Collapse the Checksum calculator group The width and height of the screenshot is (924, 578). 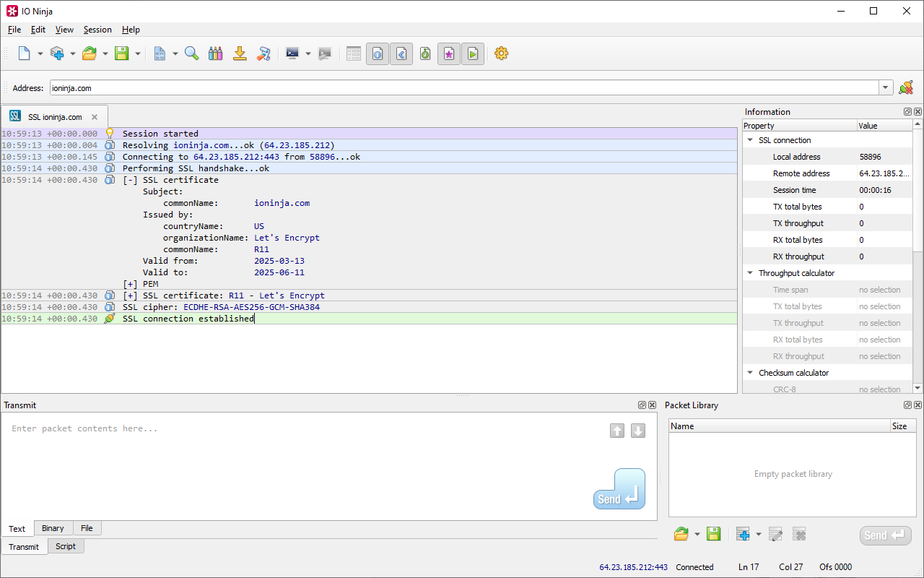coord(750,373)
